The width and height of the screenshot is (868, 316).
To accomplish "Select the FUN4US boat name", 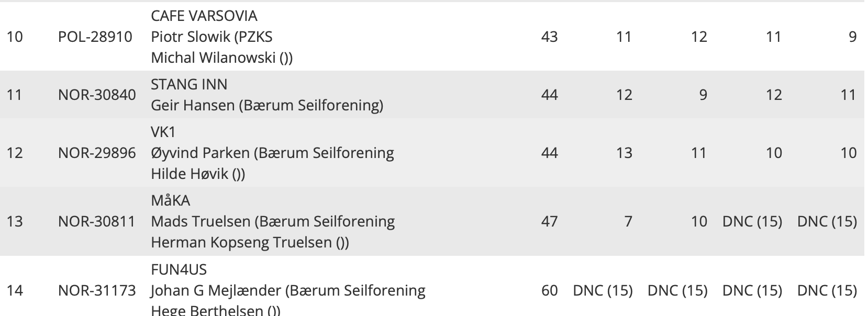I will click(179, 269).
